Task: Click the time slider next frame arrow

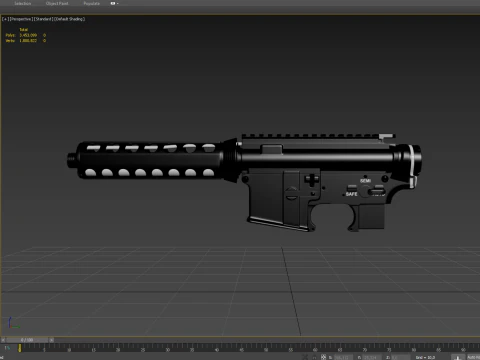Action: coord(52,340)
